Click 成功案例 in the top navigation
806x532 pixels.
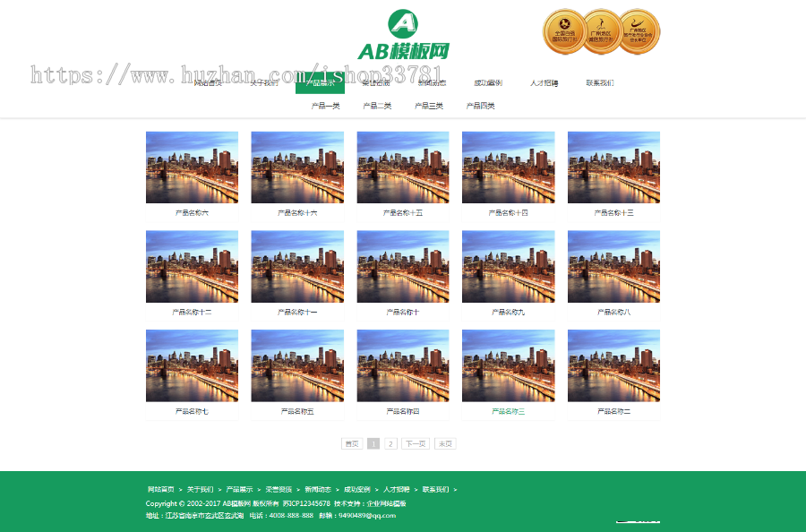(488, 82)
